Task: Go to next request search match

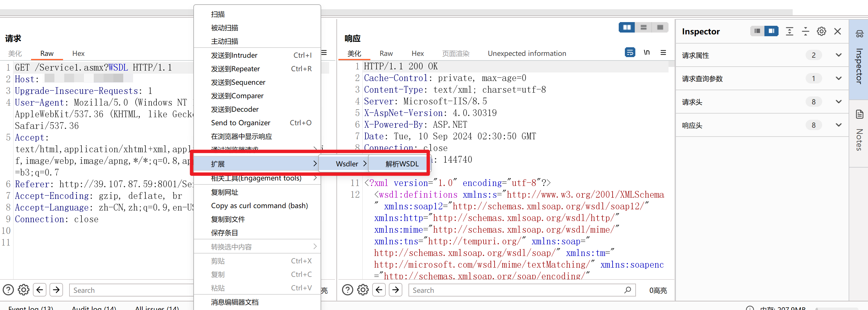Action: pos(56,290)
